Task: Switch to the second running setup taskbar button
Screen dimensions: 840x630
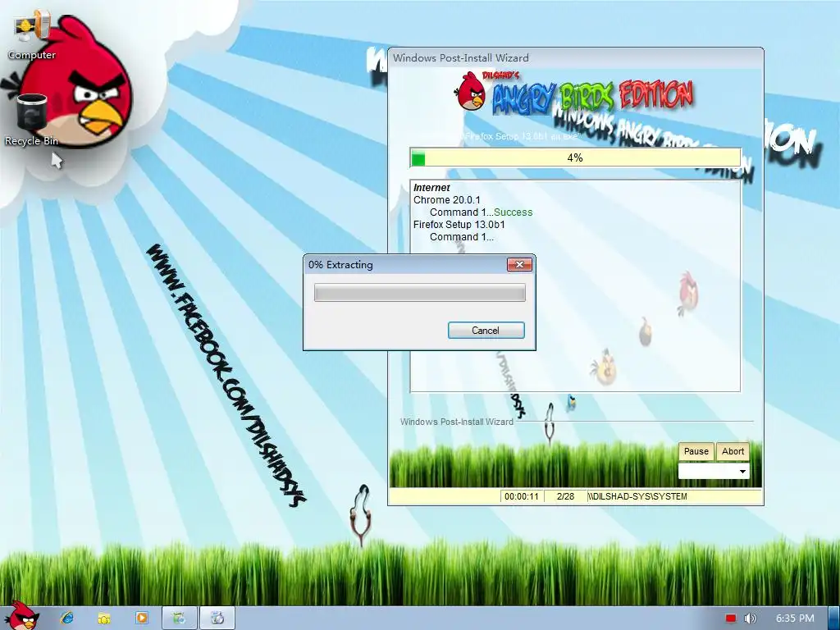Action: click(217, 618)
